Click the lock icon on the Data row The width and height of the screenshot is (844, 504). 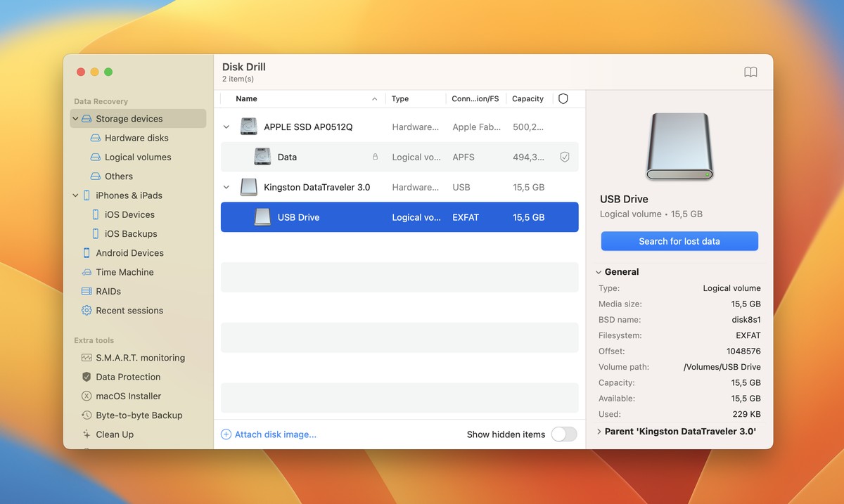coord(375,157)
